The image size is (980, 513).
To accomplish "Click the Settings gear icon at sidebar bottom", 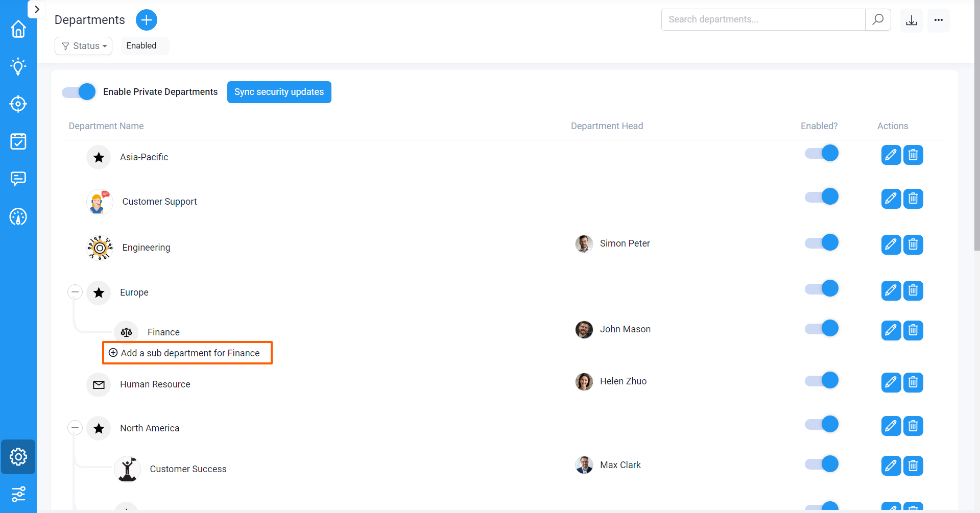I will [x=18, y=457].
